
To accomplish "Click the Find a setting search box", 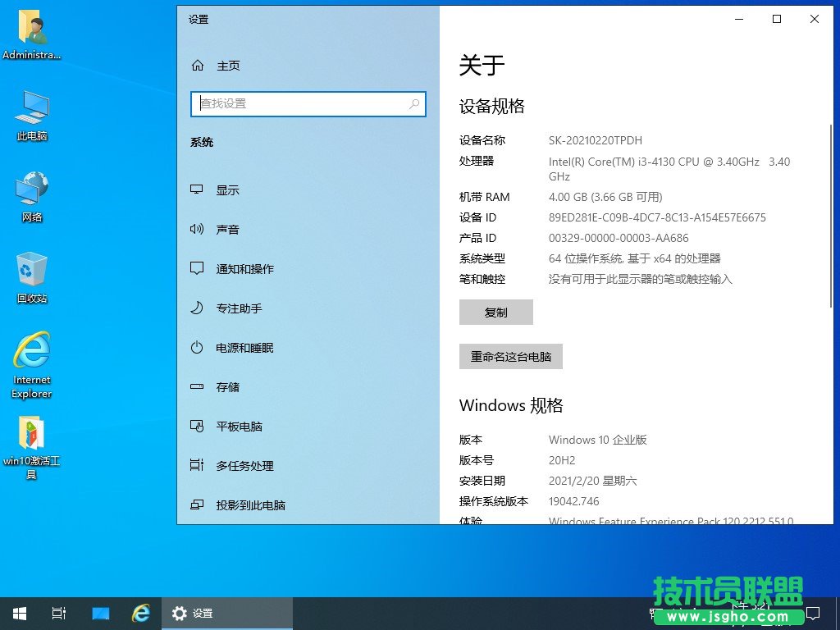I will [299, 103].
